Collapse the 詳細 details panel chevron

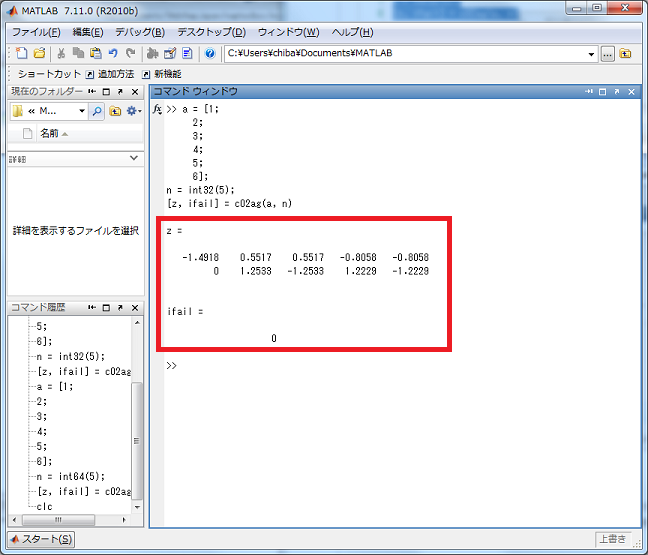click(x=134, y=158)
